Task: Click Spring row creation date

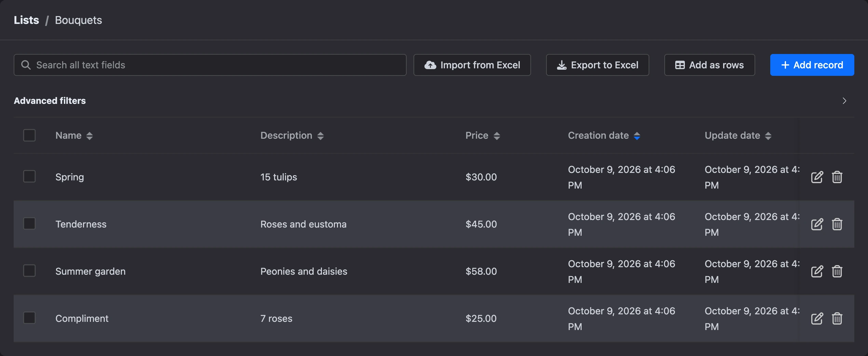Action: (x=622, y=177)
